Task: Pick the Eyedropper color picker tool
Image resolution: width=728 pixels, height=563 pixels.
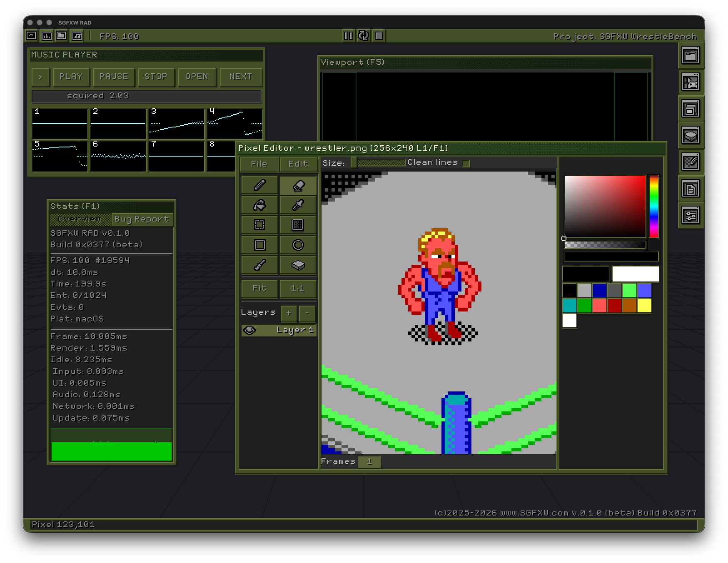Action: point(298,205)
